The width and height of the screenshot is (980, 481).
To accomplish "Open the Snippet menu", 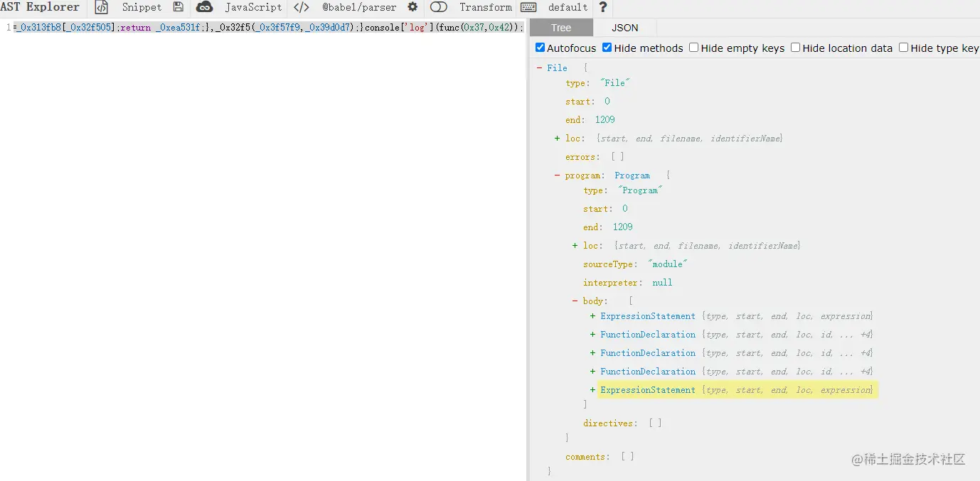I will click(x=142, y=7).
